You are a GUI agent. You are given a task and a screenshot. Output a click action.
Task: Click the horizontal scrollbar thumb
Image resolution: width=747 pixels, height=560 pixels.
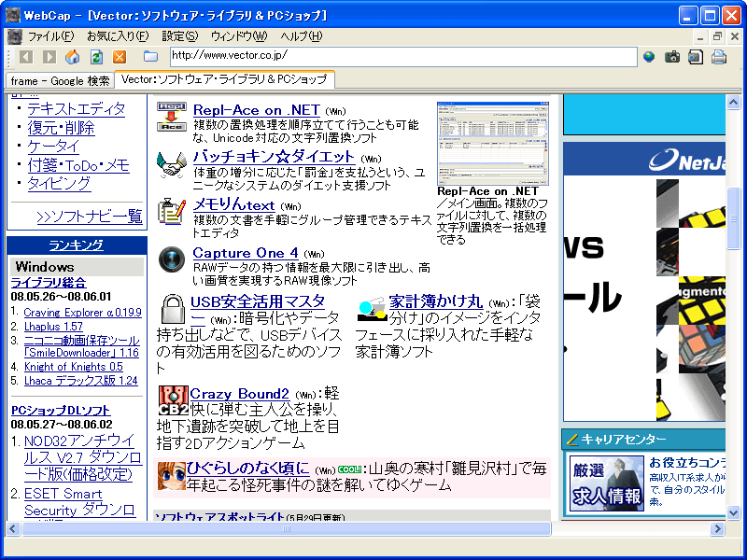pyautogui.click(x=287, y=528)
